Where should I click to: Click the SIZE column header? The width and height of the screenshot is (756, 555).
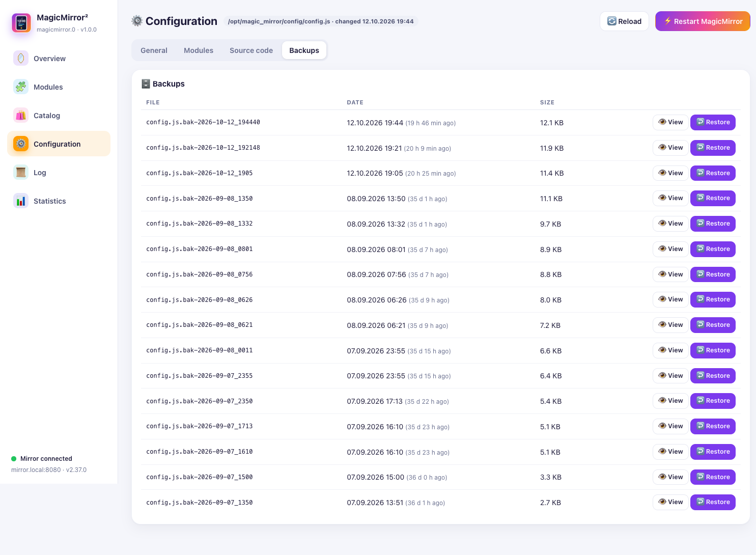pos(547,102)
